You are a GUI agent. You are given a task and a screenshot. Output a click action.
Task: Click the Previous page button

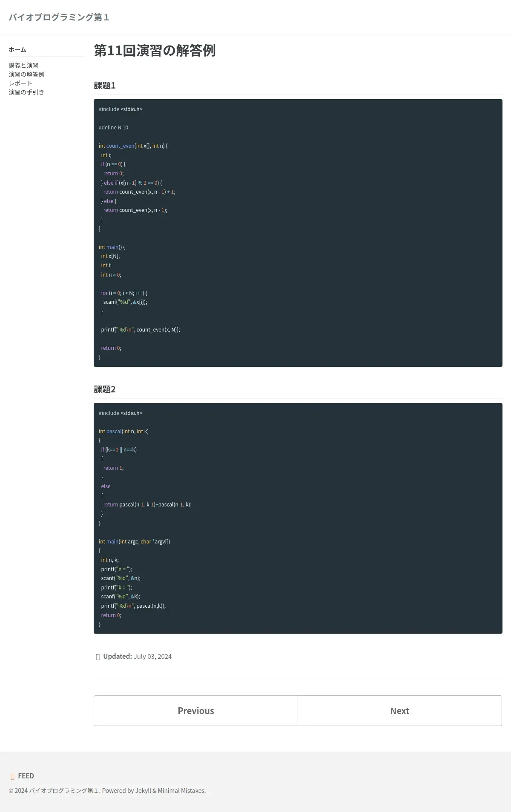click(196, 711)
